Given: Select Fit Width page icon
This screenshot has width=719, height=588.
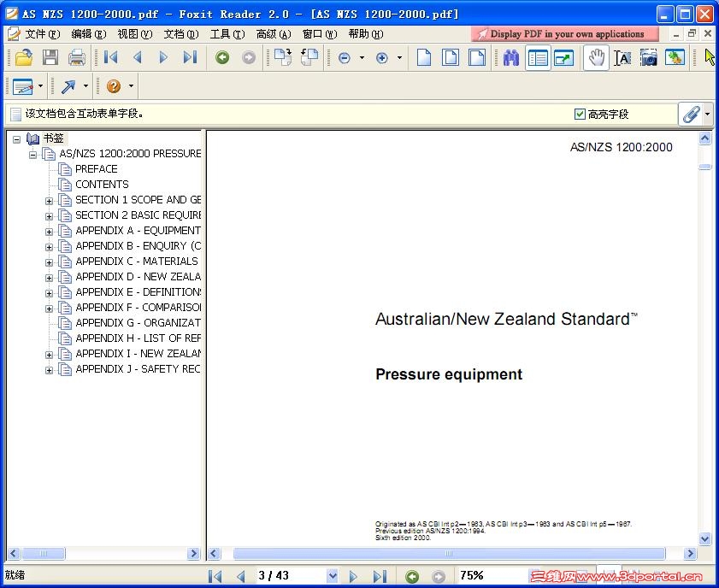Looking at the screenshot, I should 477,58.
